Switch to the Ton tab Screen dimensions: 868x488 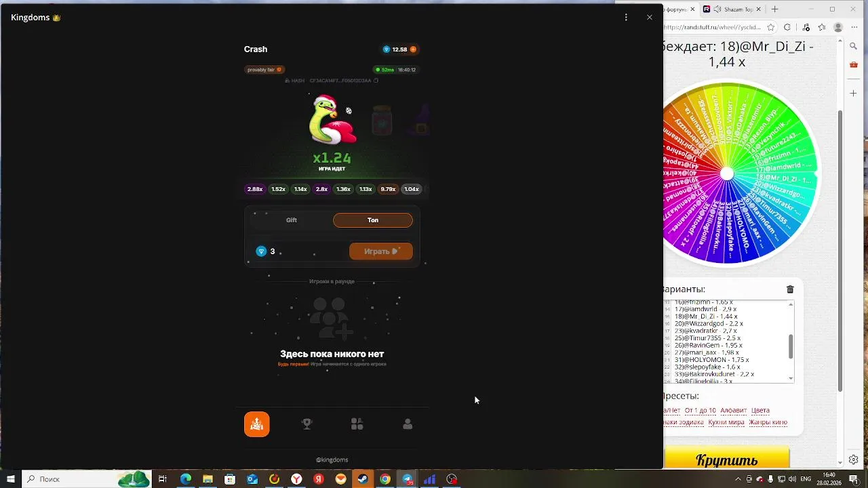coord(373,220)
